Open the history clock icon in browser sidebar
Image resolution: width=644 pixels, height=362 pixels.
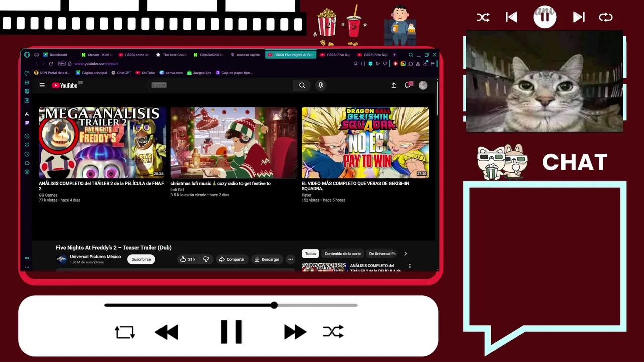pos(27,154)
